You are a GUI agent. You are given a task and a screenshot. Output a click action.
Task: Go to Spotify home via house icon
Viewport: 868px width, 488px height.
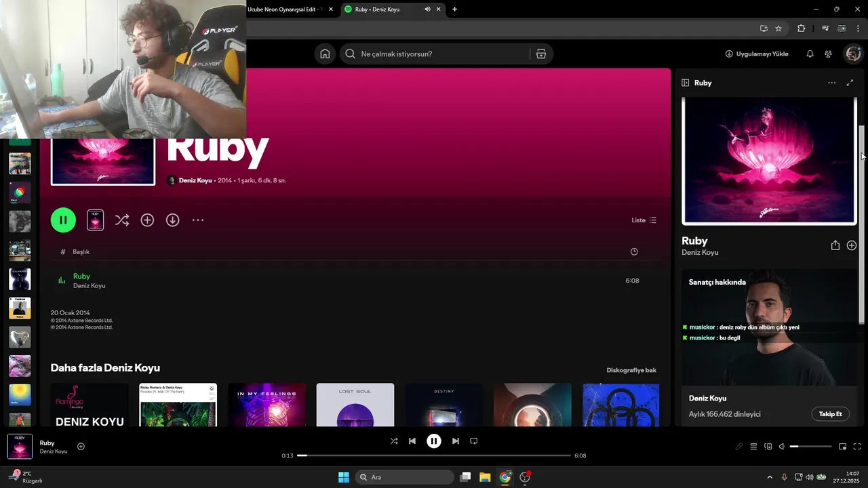(325, 54)
